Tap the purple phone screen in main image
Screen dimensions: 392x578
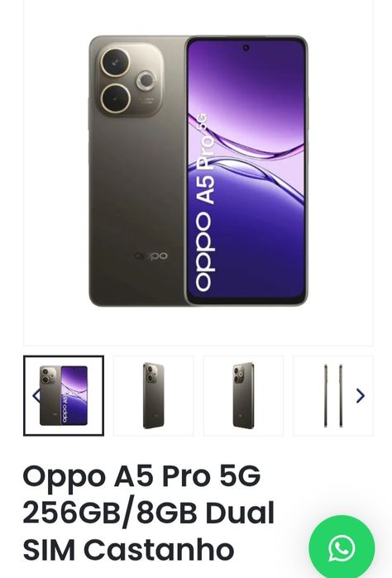tap(246, 170)
